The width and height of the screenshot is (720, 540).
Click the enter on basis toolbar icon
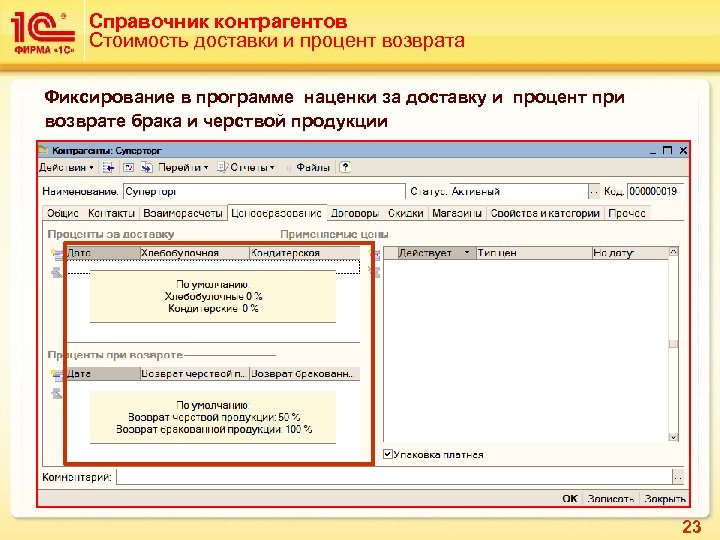[146, 168]
